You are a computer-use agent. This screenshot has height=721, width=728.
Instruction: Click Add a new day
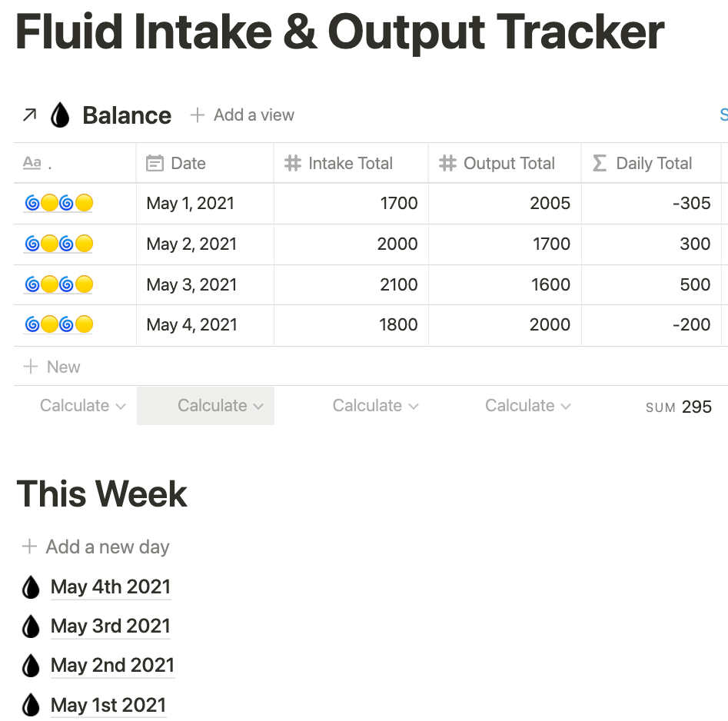tap(96, 547)
